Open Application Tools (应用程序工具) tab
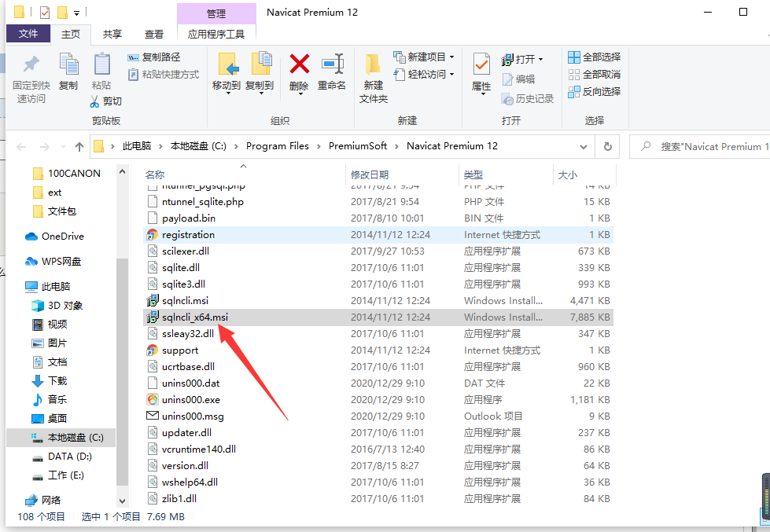Viewport: 770px width, 532px height. click(216, 34)
